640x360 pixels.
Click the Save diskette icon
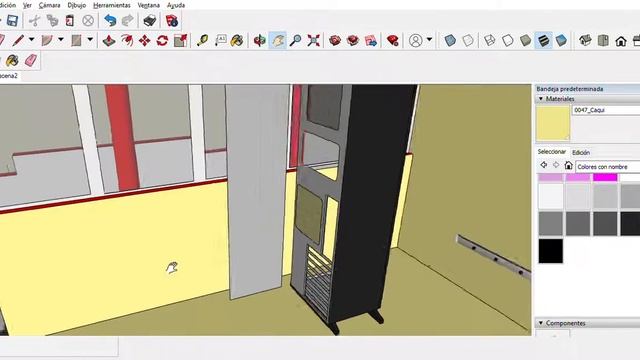[x=12, y=20]
